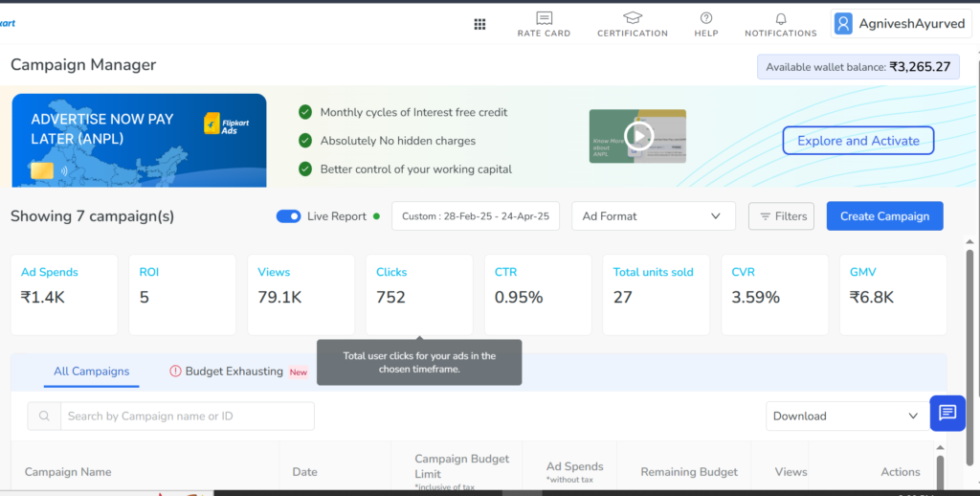Click the search magnifier icon
Screen dimensions: 980x496
44,416
